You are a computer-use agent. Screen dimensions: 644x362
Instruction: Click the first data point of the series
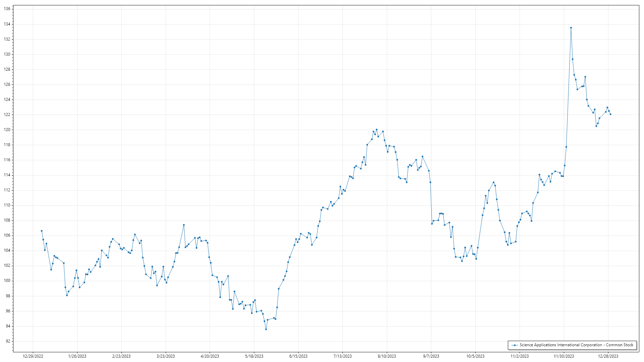click(42, 231)
